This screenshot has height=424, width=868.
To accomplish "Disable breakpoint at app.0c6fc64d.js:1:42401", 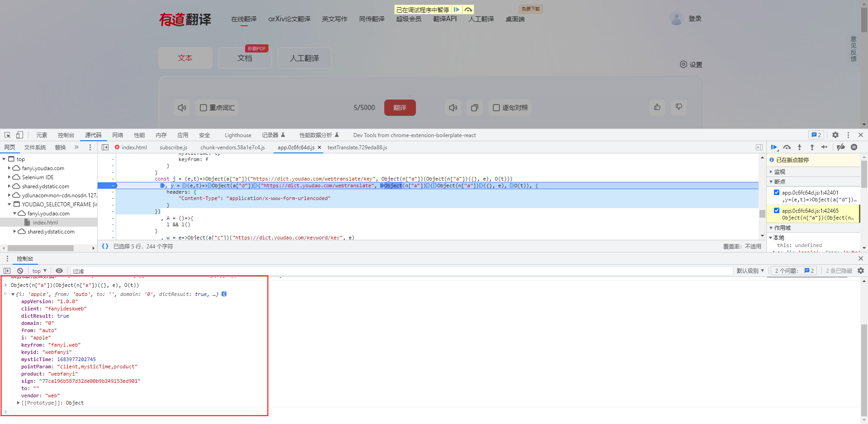I will 777,192.
